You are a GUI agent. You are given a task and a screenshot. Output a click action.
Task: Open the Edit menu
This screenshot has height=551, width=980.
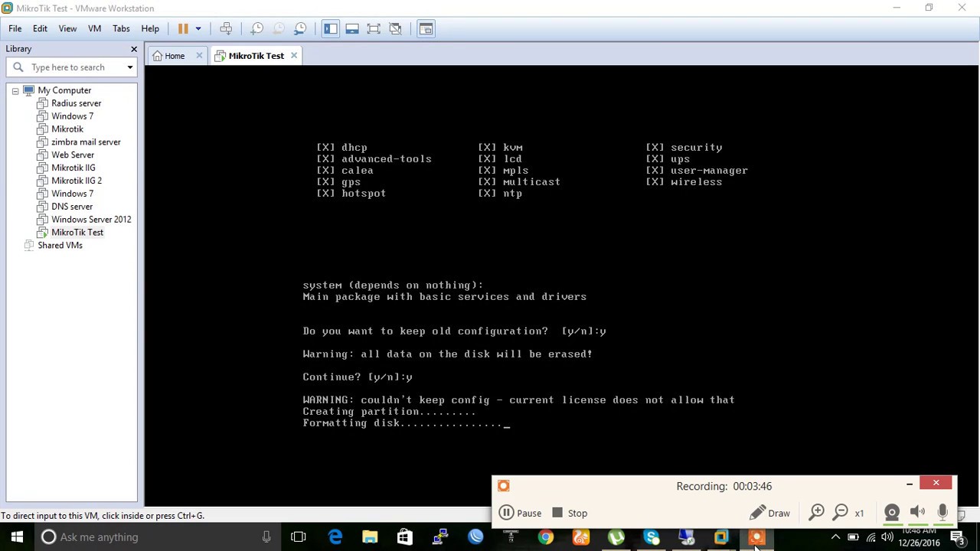pyautogui.click(x=40, y=29)
